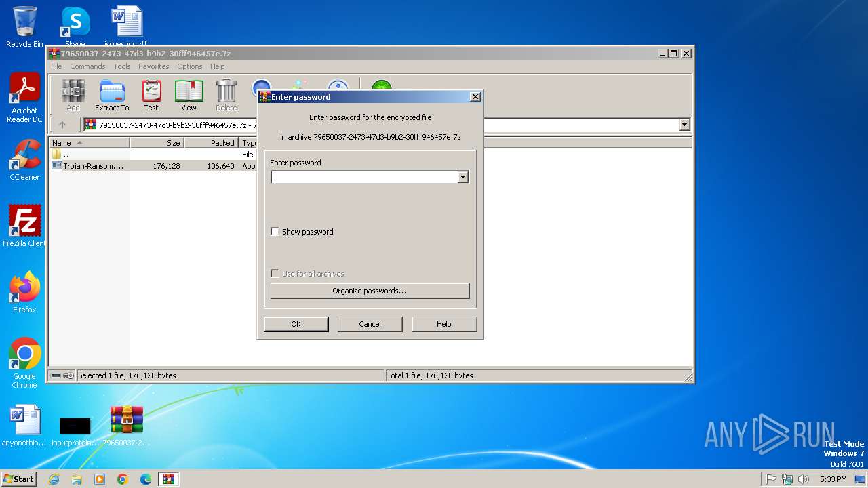
Task: Click the disk/key icon in status bar
Action: [62, 375]
